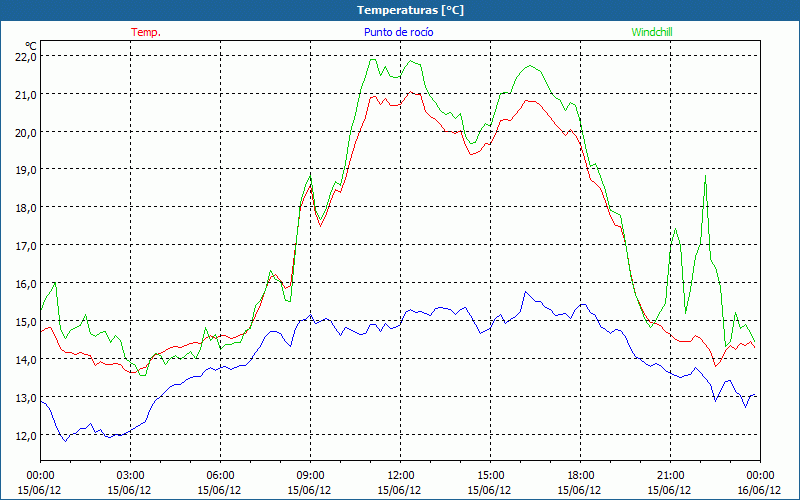Click the 18:00 time axis label

coord(581,476)
